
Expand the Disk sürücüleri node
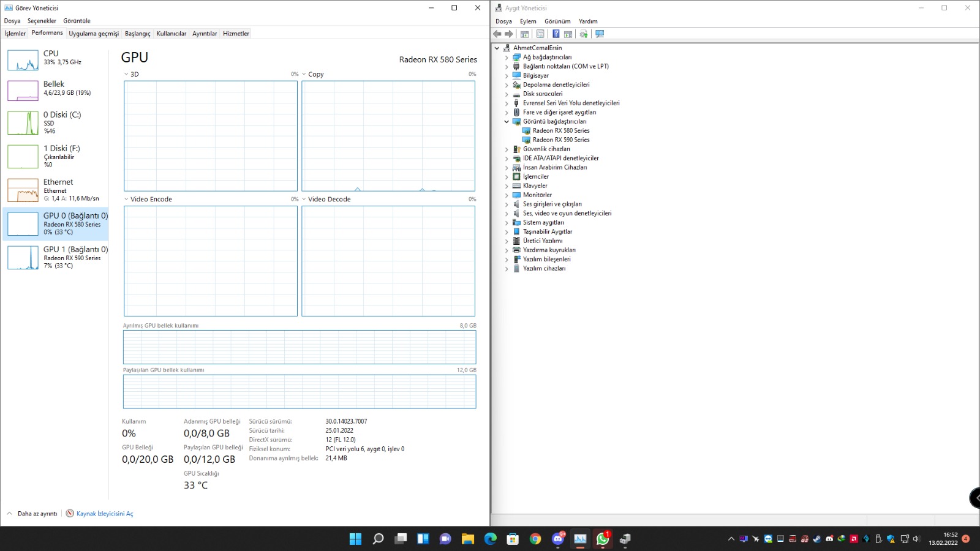[507, 94]
